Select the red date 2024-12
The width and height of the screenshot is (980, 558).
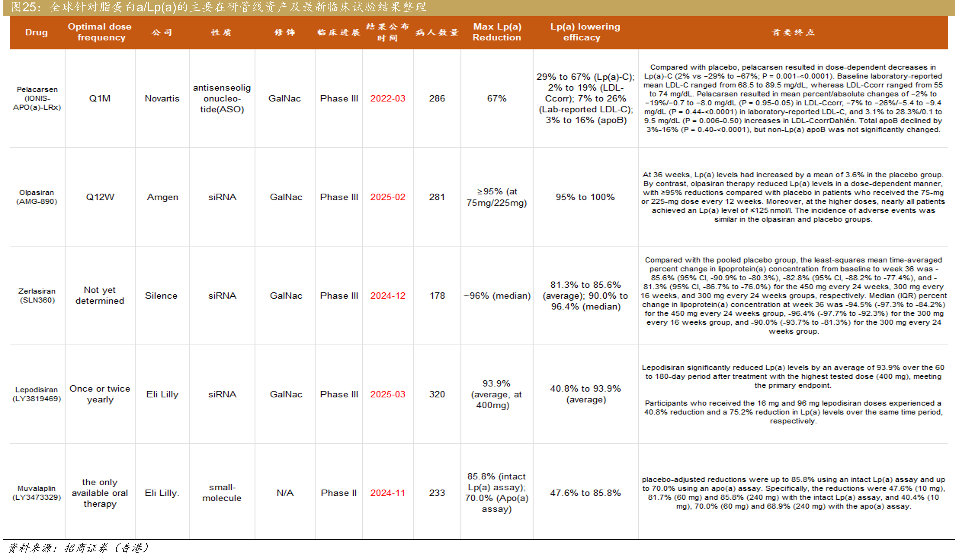tap(387, 295)
